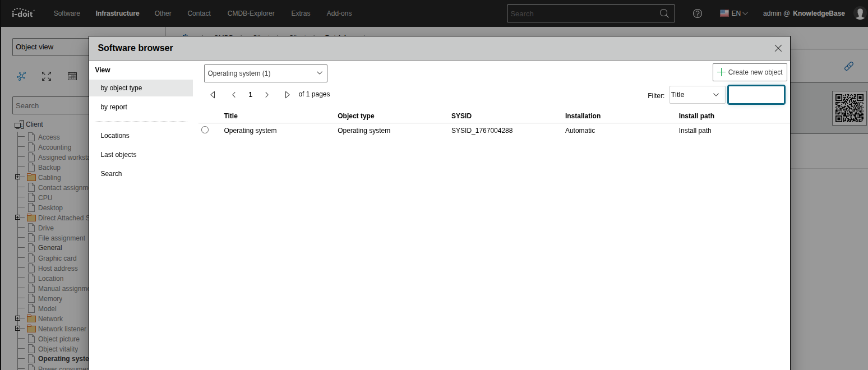This screenshot has height=370, width=868.
Task: Go to the next page arrow
Action: coord(267,94)
